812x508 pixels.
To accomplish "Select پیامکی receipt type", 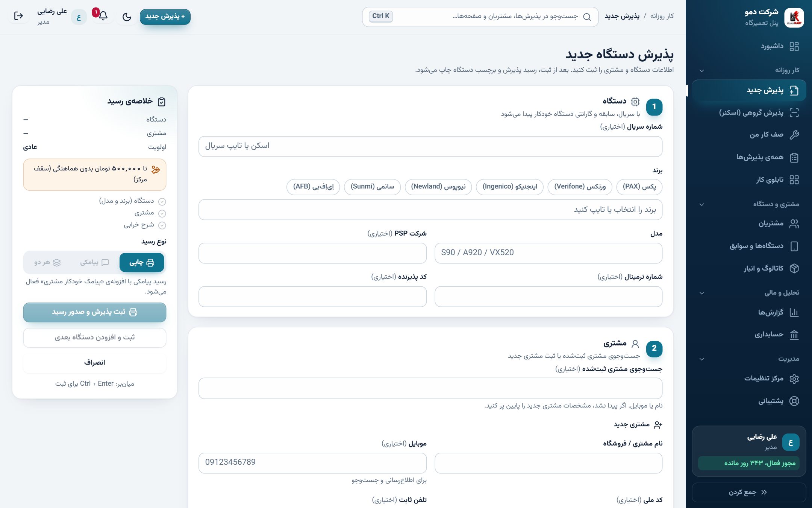I will (x=94, y=262).
